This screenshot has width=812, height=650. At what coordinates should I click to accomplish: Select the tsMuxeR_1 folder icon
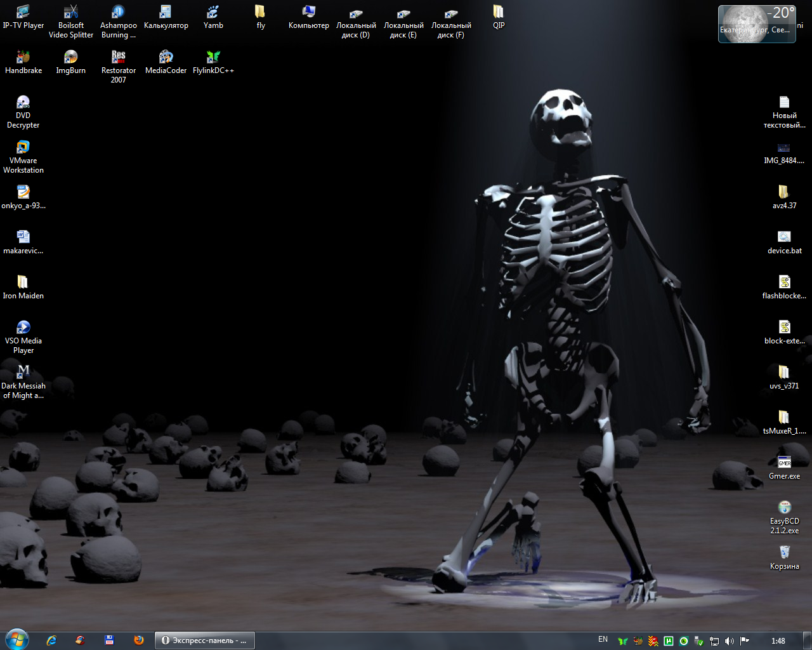785,423
